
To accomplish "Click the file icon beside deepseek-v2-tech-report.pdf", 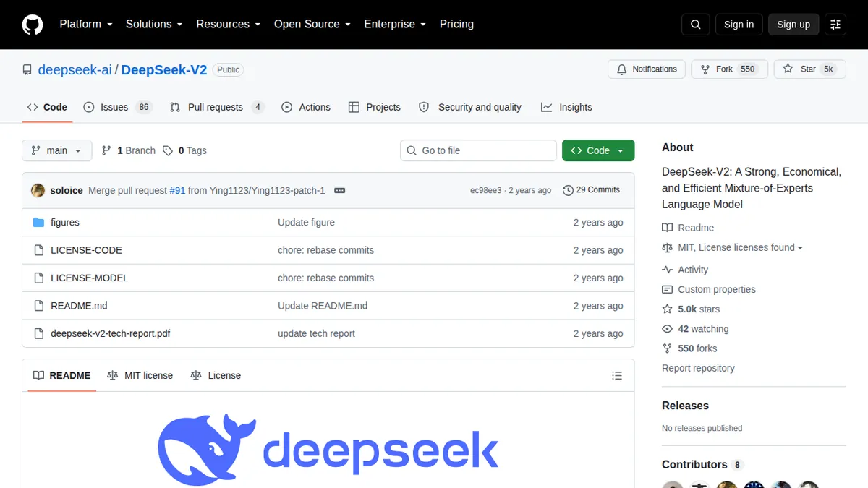I will tap(39, 334).
